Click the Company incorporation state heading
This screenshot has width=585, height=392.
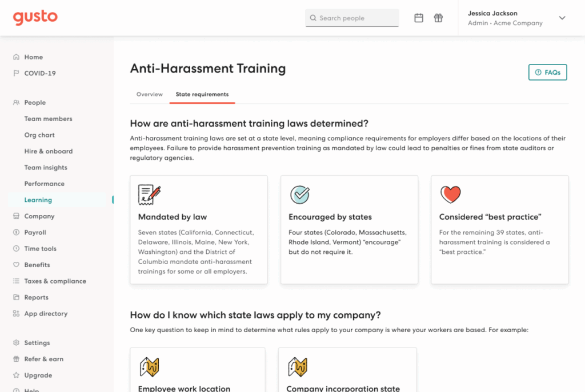(343, 388)
